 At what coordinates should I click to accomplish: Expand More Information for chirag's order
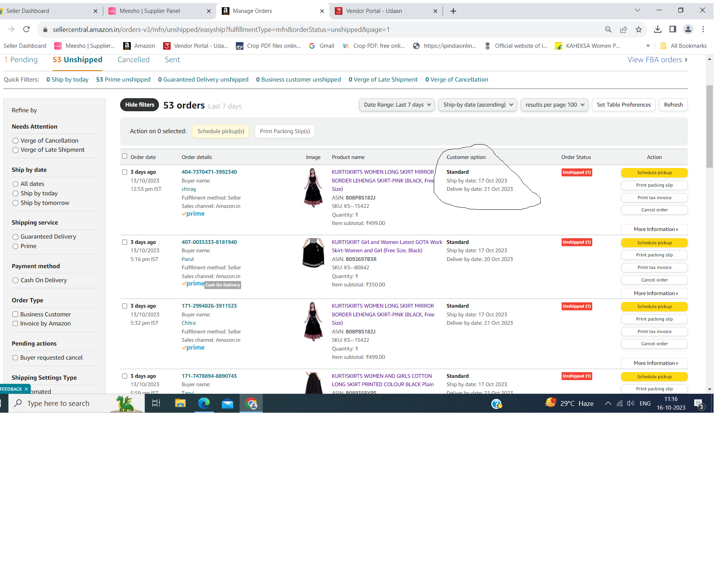pyautogui.click(x=654, y=229)
